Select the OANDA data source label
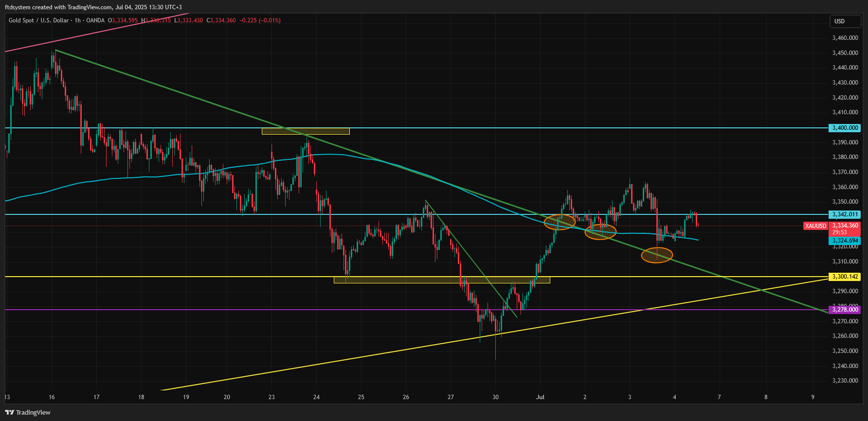The image size is (868, 421). click(95, 20)
